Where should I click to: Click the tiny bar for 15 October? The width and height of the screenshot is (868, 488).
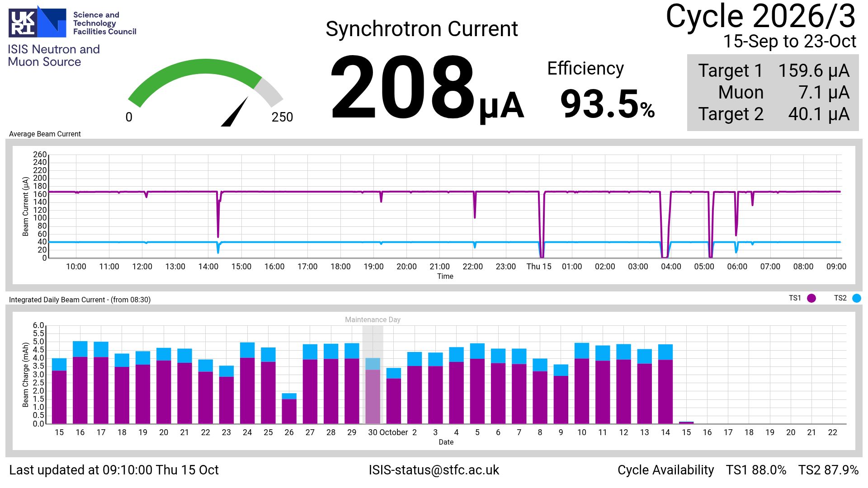686,422
